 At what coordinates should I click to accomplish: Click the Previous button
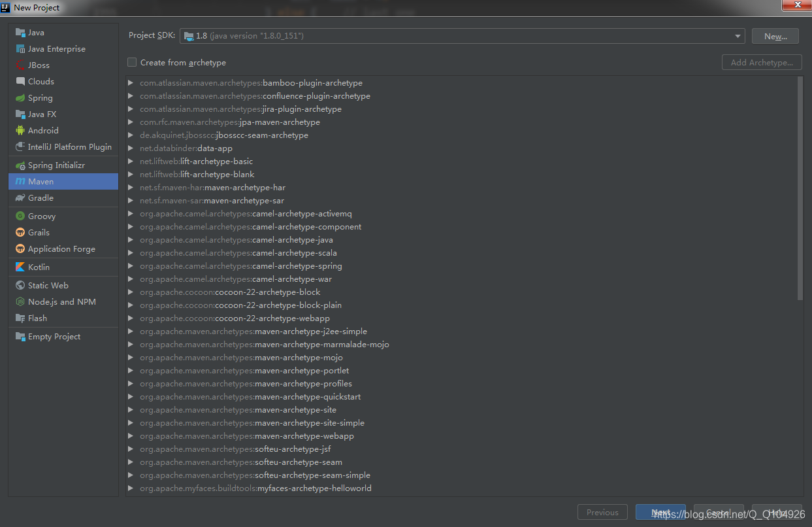point(602,513)
